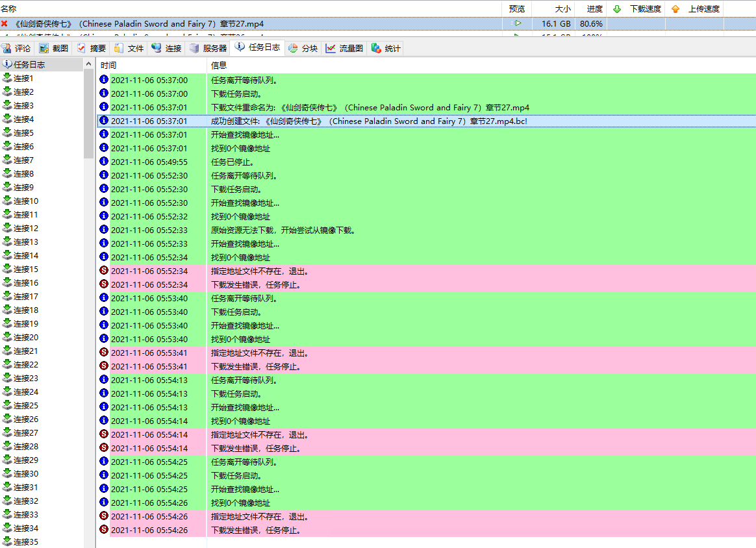The width and height of the screenshot is (756, 548).
Task: Click info icon of 05:49:55 任务已停止 row
Action: (104, 161)
